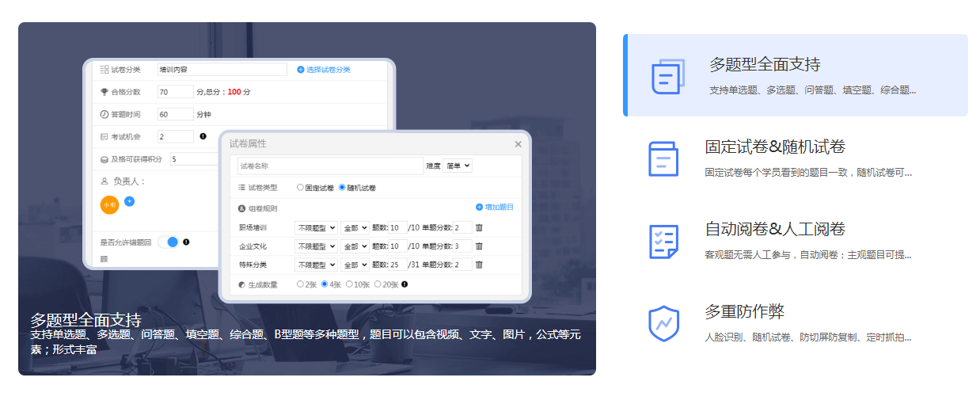This screenshot has height=404, width=980.
Task: Open the 难度 dropdown showing 简单
Action: click(458, 166)
